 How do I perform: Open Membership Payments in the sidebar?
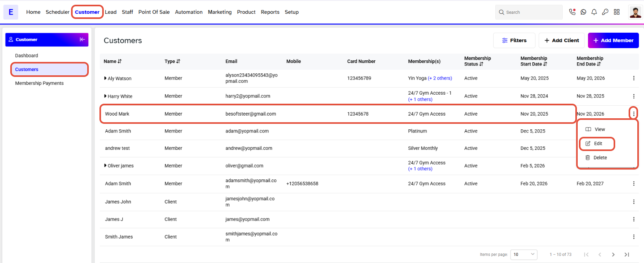pos(39,83)
